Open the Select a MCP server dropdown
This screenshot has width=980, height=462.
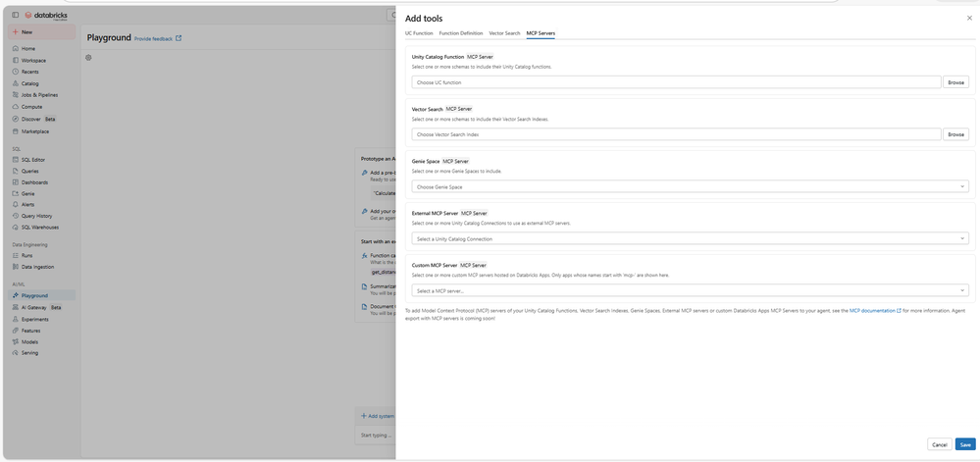690,290
